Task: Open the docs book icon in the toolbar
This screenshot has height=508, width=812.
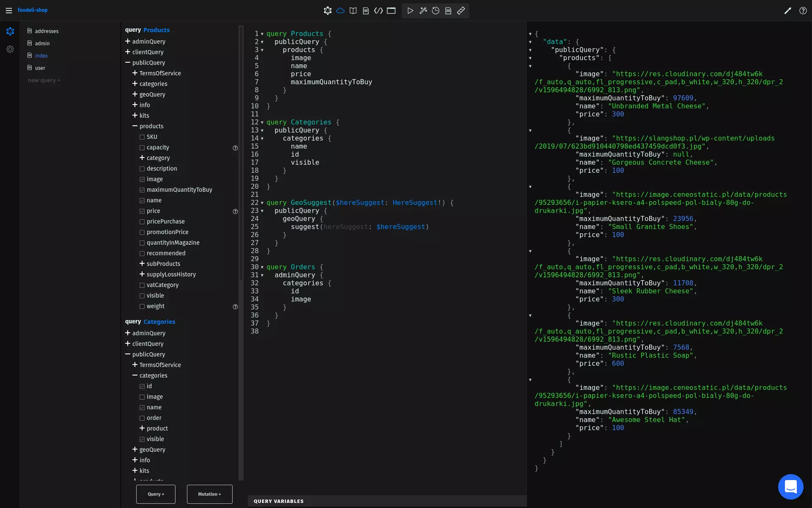Action: (353, 11)
